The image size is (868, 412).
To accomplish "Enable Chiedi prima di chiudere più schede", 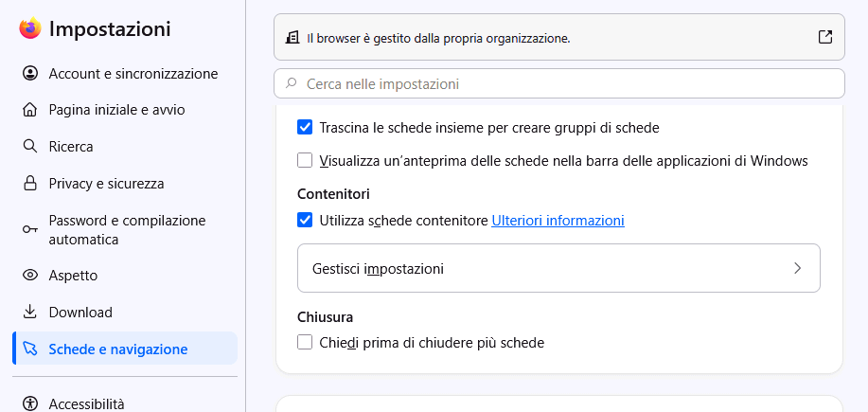I will click(305, 342).
